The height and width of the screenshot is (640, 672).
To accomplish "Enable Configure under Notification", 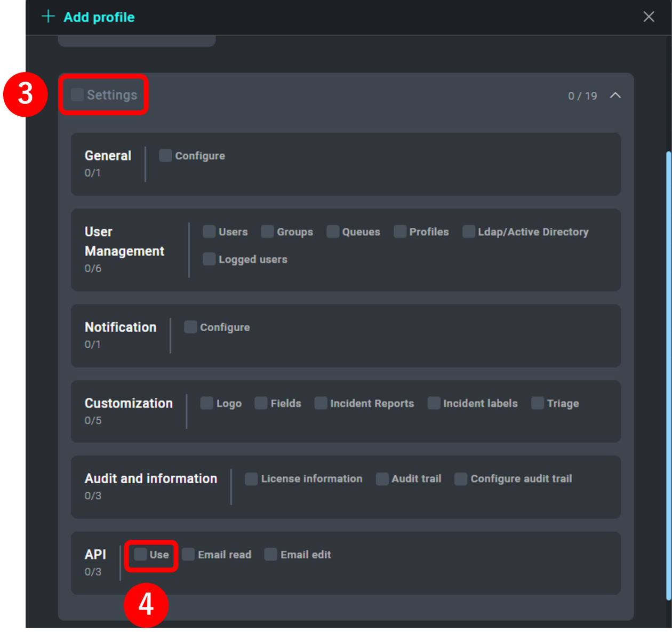I will tap(190, 327).
